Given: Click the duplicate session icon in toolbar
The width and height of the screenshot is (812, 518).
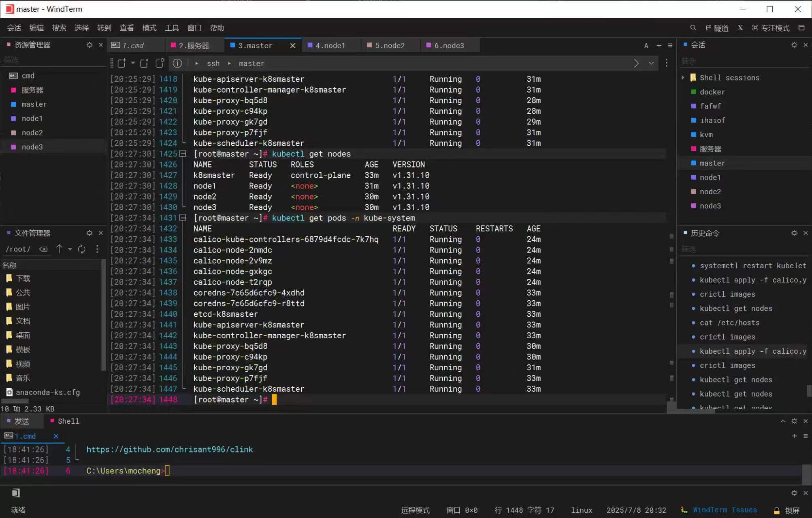Looking at the screenshot, I should (144, 63).
